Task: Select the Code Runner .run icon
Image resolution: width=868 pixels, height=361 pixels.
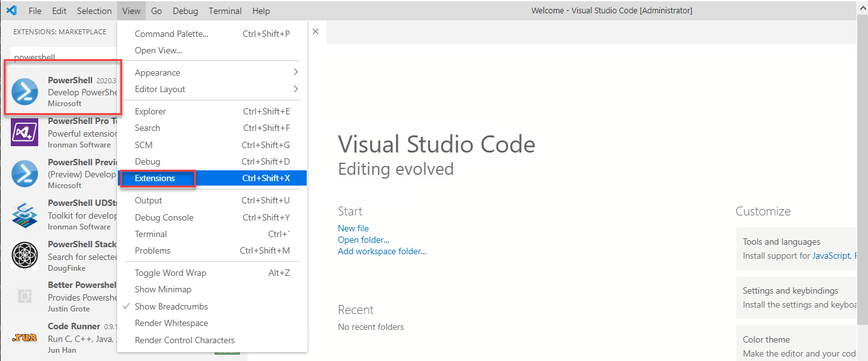Action: [25, 337]
